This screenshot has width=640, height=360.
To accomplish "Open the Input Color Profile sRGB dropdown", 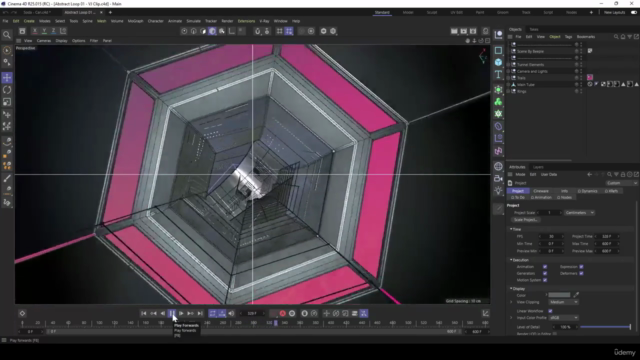I will coord(563,318).
